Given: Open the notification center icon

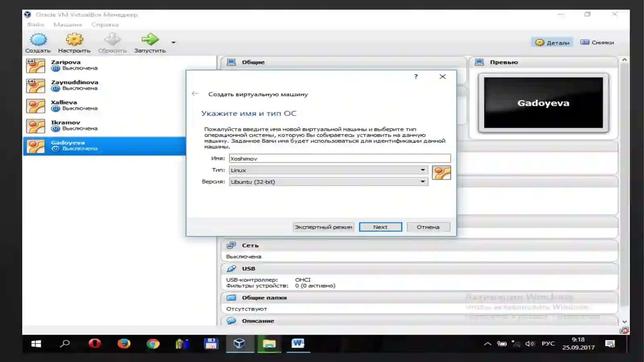Looking at the screenshot, I should (610, 343).
